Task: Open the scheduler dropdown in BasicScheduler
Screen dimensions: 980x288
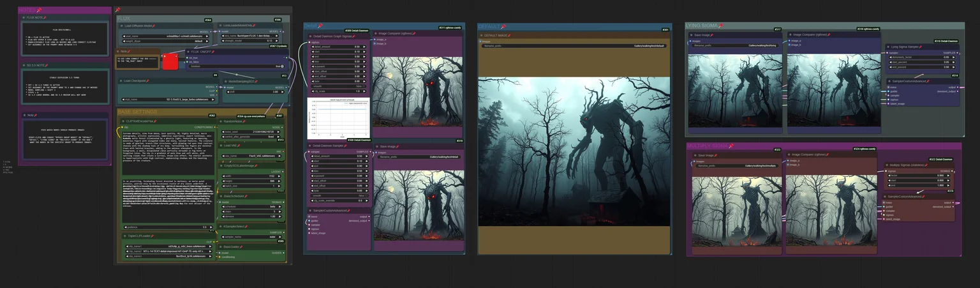Action: pyautogui.click(x=252, y=206)
